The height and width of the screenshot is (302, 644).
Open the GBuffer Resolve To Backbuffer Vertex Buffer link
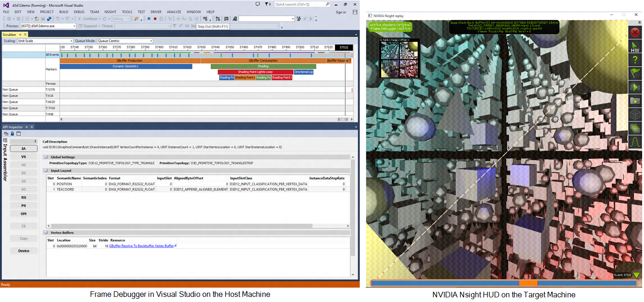coord(142,245)
